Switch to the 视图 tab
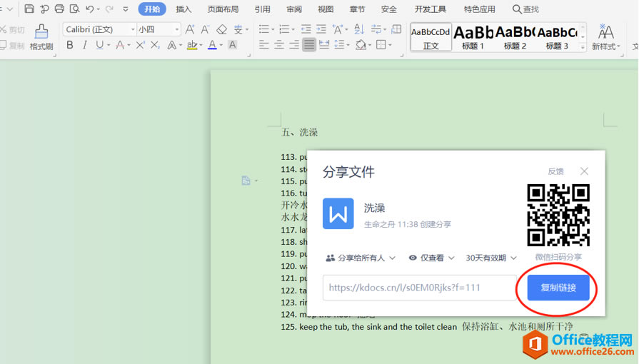Viewport: 639px width, 364px height. [x=326, y=9]
